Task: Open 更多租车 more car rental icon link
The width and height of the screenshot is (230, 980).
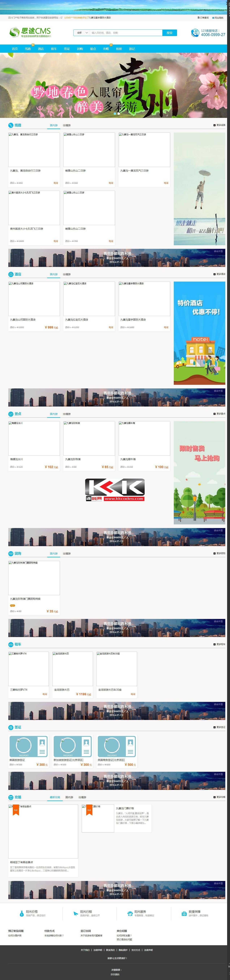Action: [x=219, y=644]
